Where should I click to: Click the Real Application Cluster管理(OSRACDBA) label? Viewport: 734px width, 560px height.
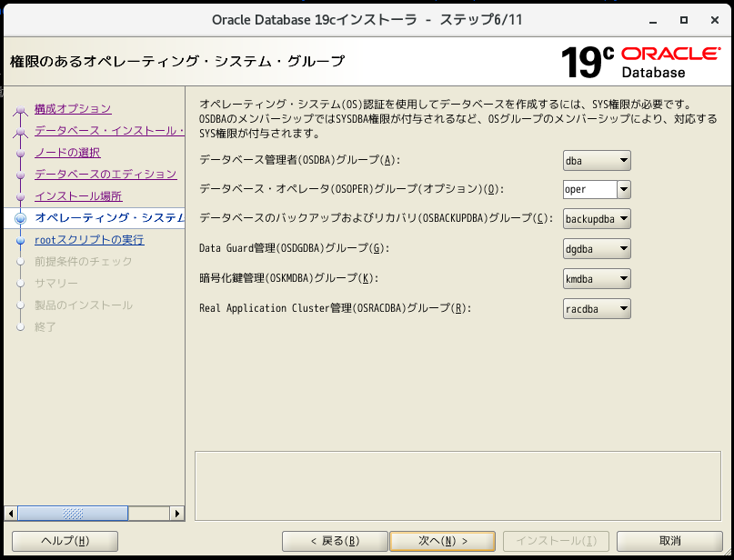coord(335,308)
